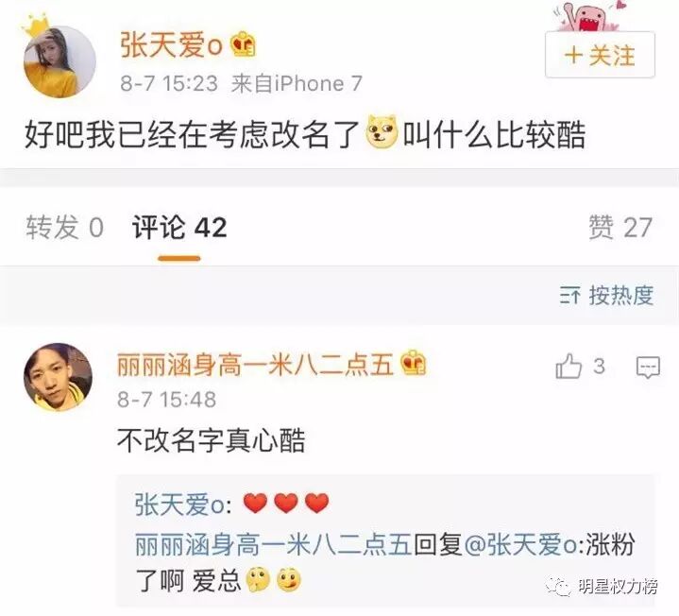Click the @张天爱o mention in the reply
The height and width of the screenshot is (616, 679).
click(x=520, y=544)
